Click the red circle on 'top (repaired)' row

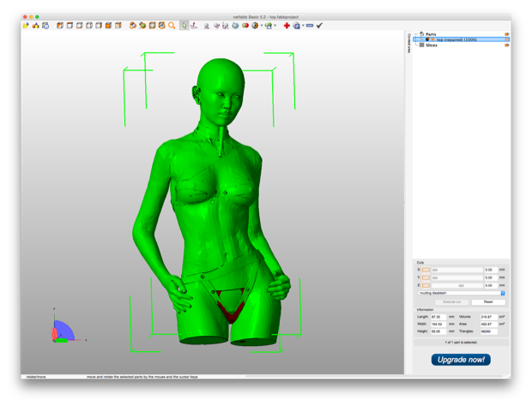click(x=507, y=39)
